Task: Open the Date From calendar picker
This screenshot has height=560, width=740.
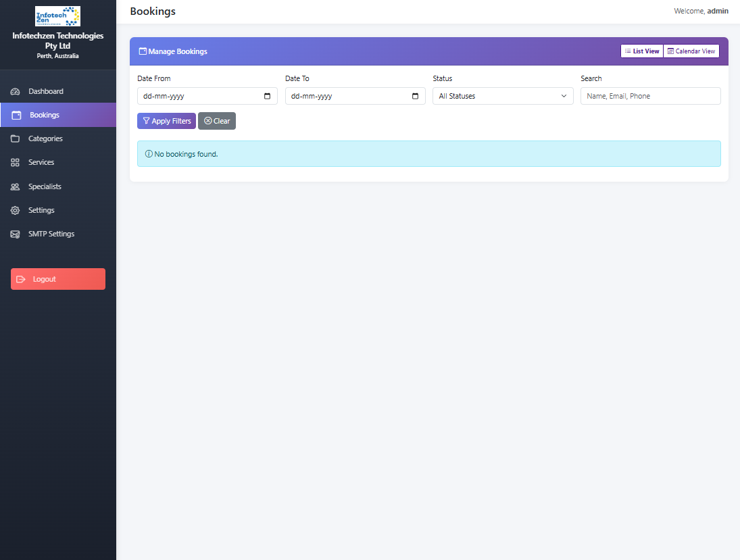Action: (269, 96)
